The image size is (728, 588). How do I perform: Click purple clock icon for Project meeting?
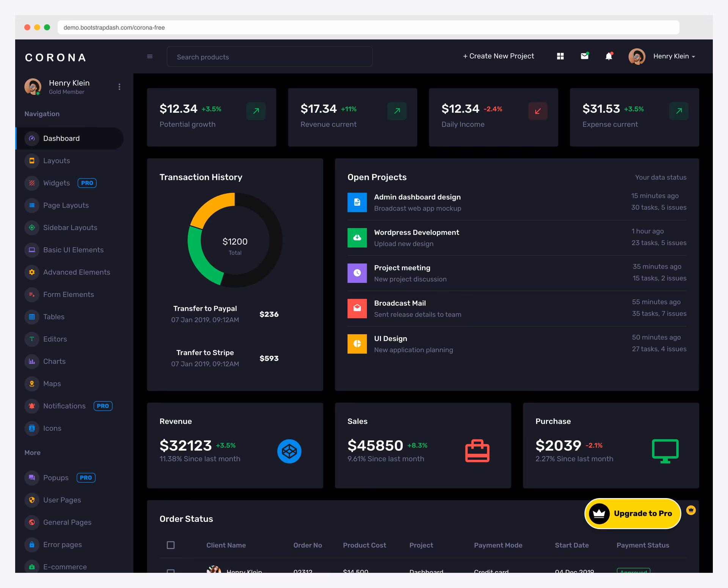point(357,273)
